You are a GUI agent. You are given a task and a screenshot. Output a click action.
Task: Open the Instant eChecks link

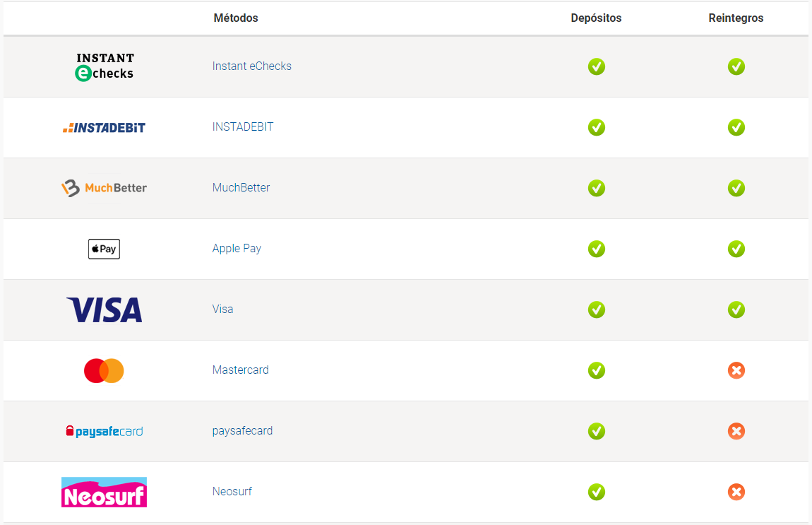(252, 66)
